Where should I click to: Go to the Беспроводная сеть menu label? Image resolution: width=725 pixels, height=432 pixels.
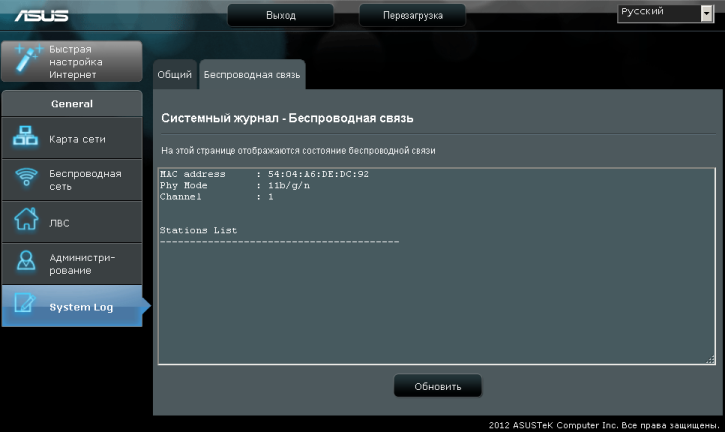tap(85, 179)
